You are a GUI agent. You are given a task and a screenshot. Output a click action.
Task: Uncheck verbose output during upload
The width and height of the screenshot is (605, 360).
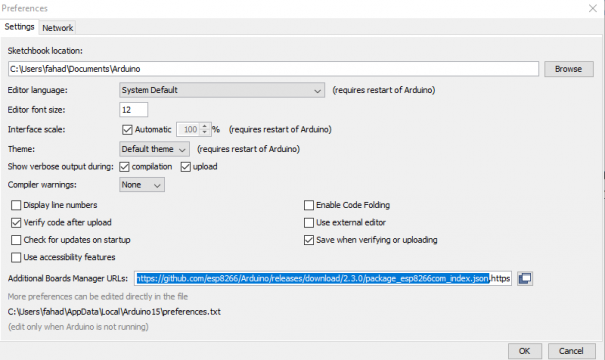(x=186, y=167)
